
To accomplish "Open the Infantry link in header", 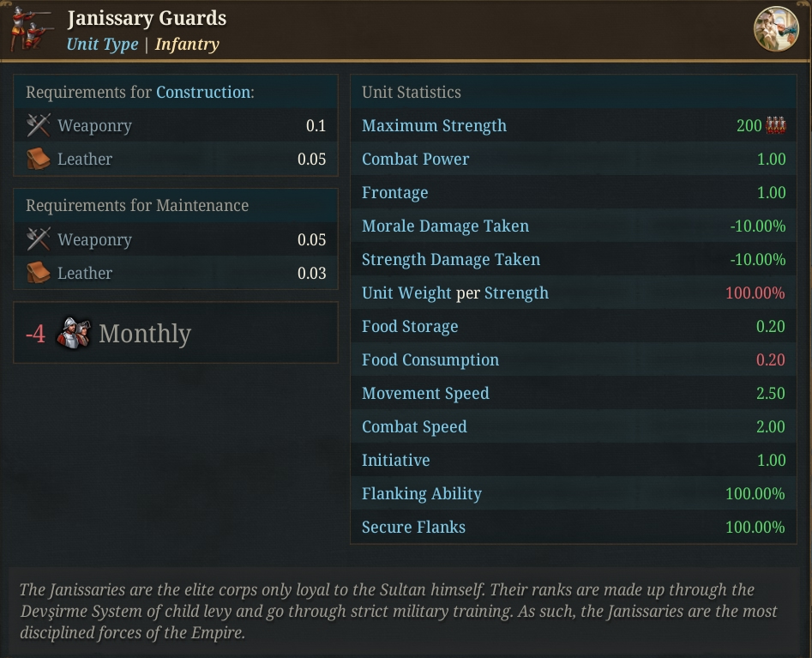I will pos(187,44).
